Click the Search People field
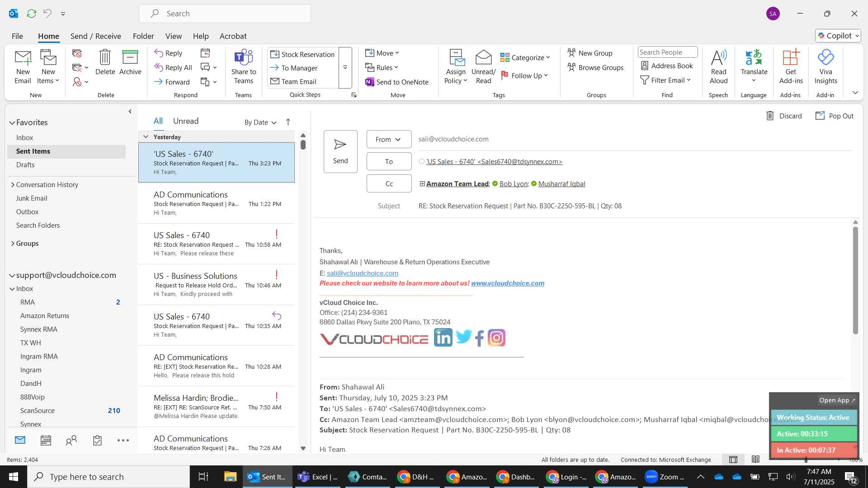Screen dimensions: 868x488 pos(667,52)
